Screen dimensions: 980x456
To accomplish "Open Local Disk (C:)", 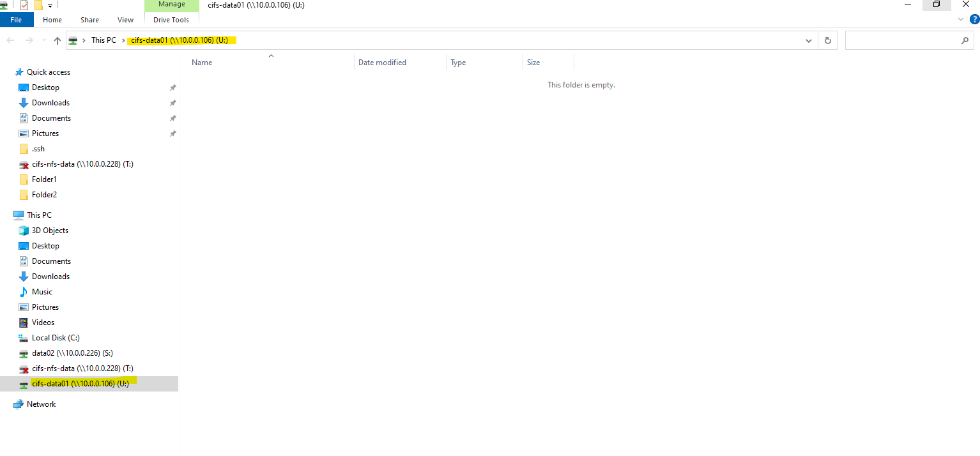I will coord(56,338).
